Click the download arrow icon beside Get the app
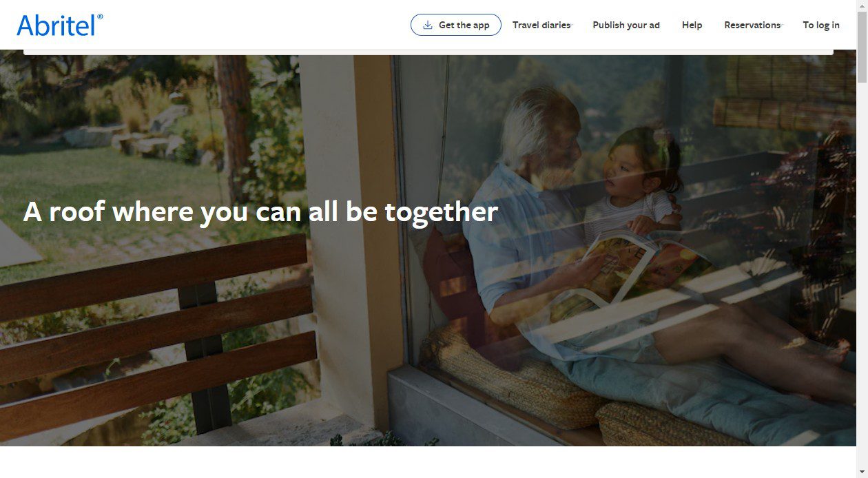The width and height of the screenshot is (868, 478). pos(428,25)
